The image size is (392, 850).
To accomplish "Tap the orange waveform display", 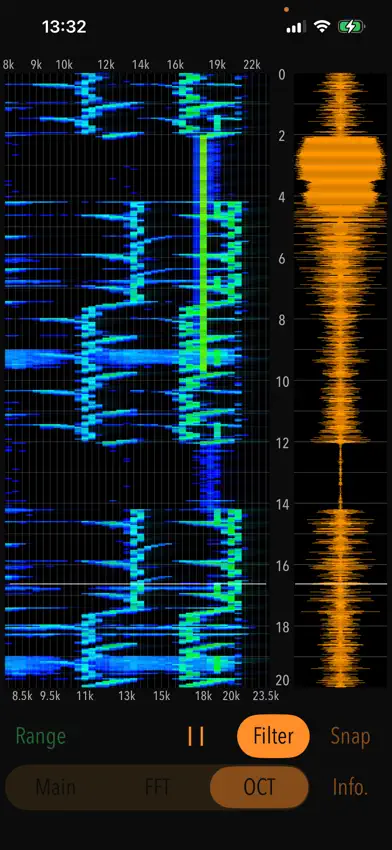I will (x=340, y=381).
